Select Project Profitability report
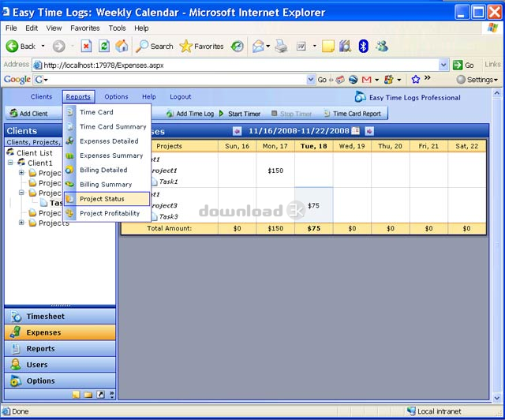Viewport: 505px width, 420px height. pos(107,213)
